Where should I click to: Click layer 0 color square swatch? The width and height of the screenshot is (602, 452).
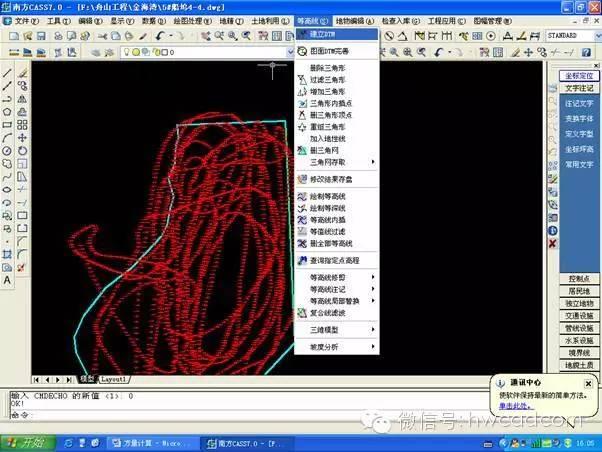(x=164, y=52)
